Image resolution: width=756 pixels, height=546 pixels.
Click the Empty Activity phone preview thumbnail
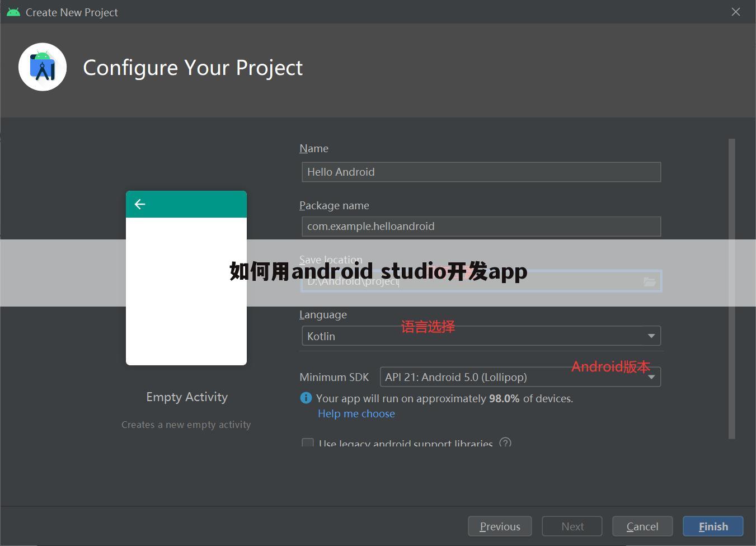coord(186,278)
